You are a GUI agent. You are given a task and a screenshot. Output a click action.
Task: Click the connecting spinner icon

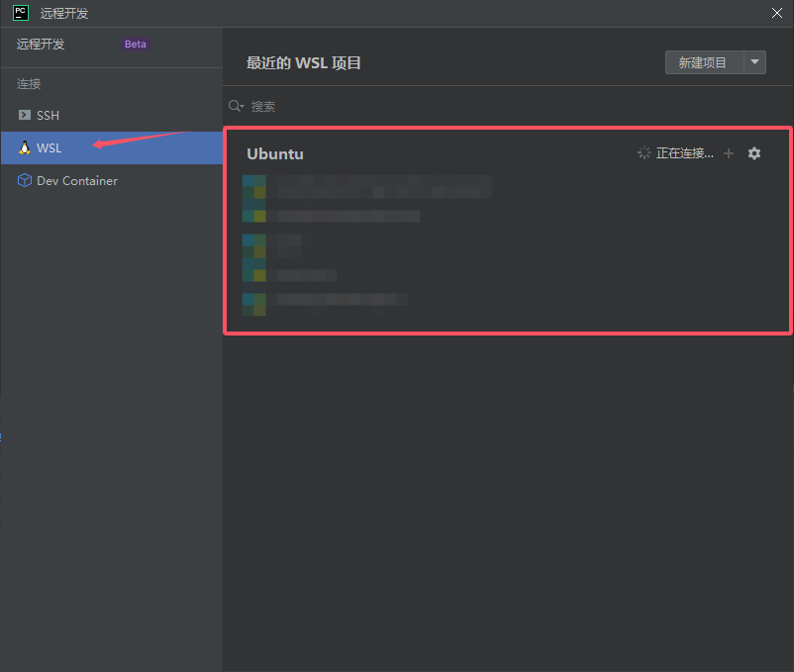click(644, 152)
